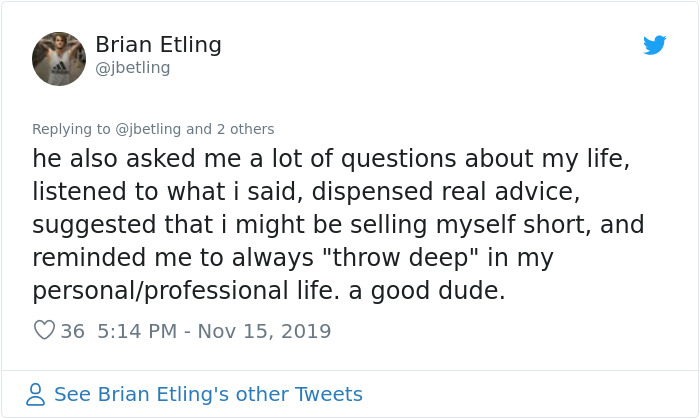Viewport: 700px width, 419px height.
Task: Show the "2 others" being replied to
Action: coord(245,129)
